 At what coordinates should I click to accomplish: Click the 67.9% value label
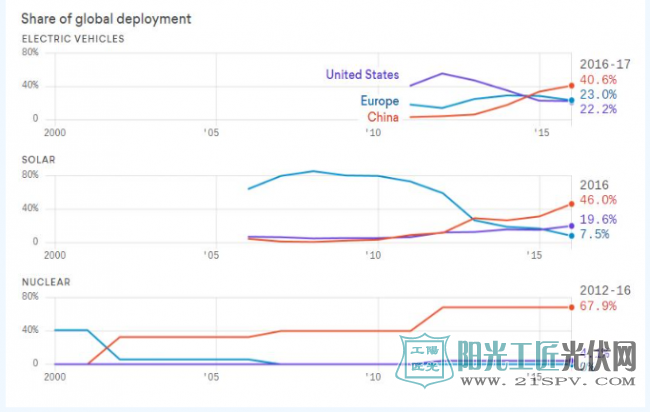click(x=598, y=306)
